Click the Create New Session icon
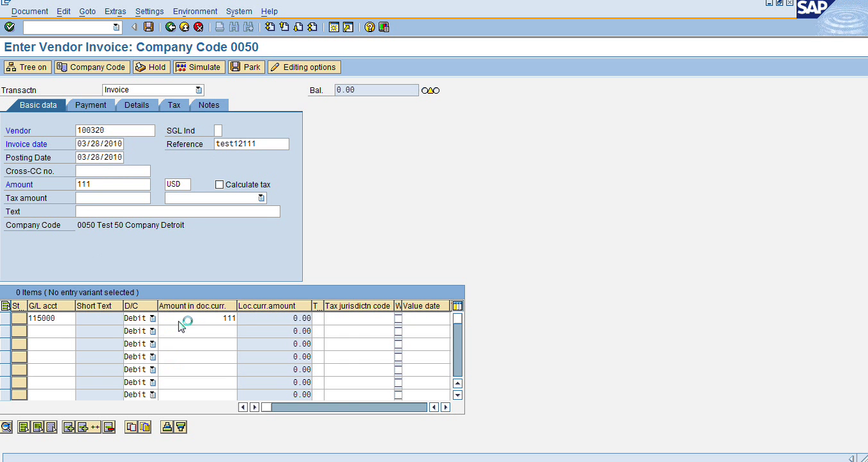Viewport: 868px width, 462px height. pyautogui.click(x=334, y=27)
